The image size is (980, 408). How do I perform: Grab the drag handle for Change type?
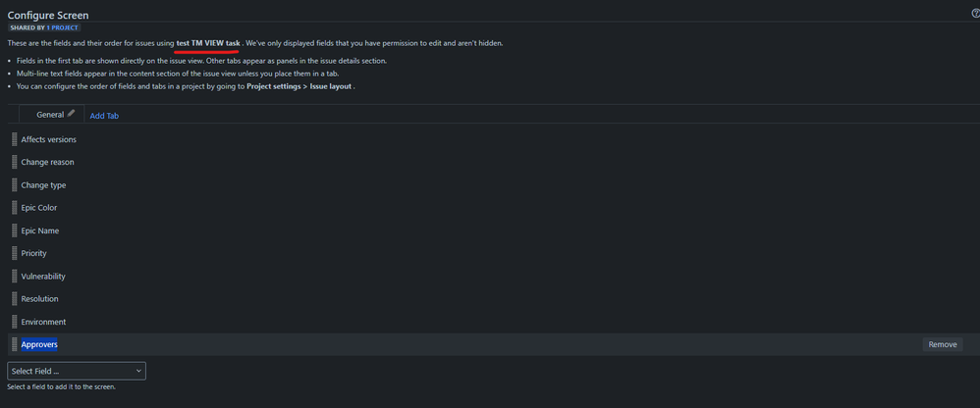pos(15,185)
